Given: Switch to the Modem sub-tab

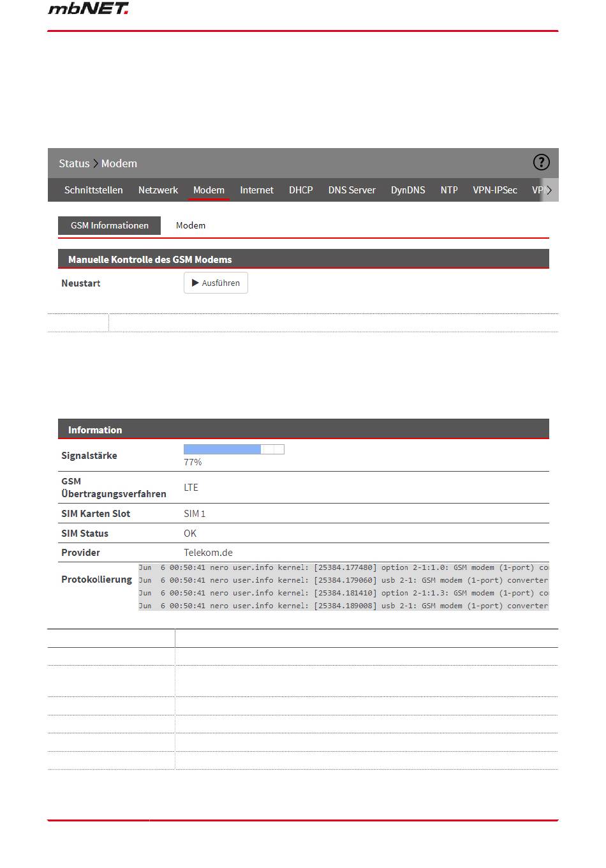Looking at the screenshot, I should 191,225.
